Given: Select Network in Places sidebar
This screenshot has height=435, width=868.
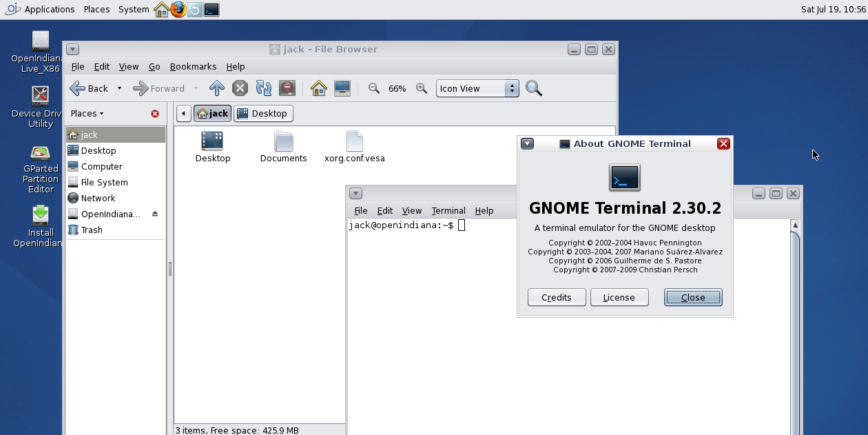Looking at the screenshot, I should [x=116, y=198].
